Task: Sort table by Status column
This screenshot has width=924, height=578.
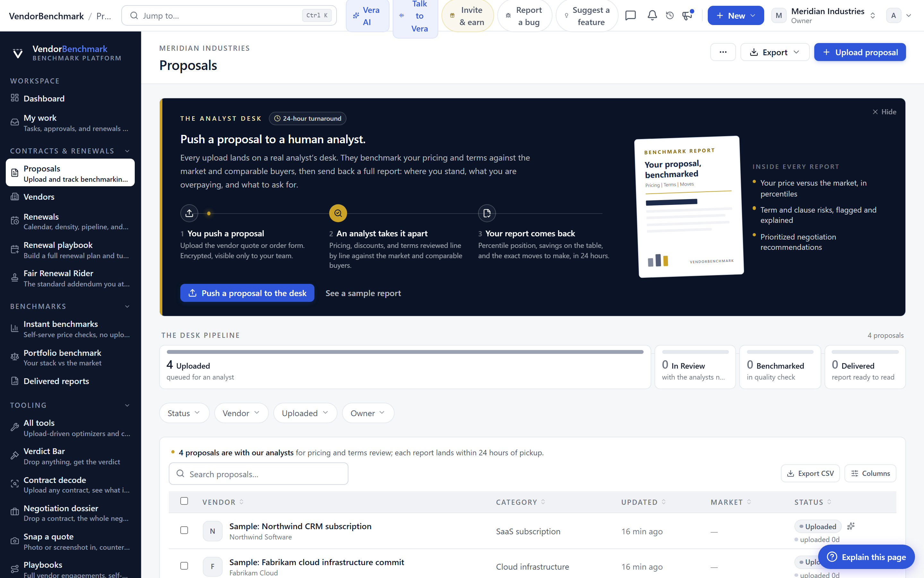Action: click(x=812, y=502)
